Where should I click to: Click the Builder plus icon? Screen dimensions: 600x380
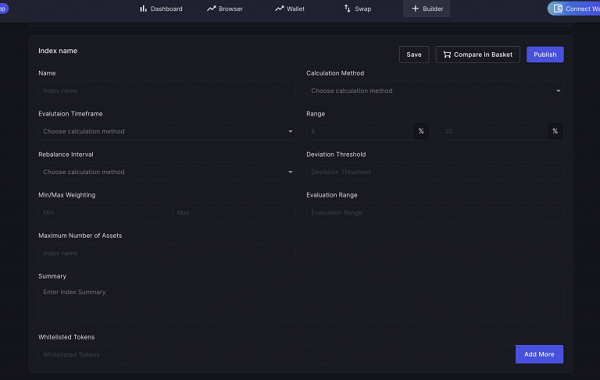[x=415, y=8]
